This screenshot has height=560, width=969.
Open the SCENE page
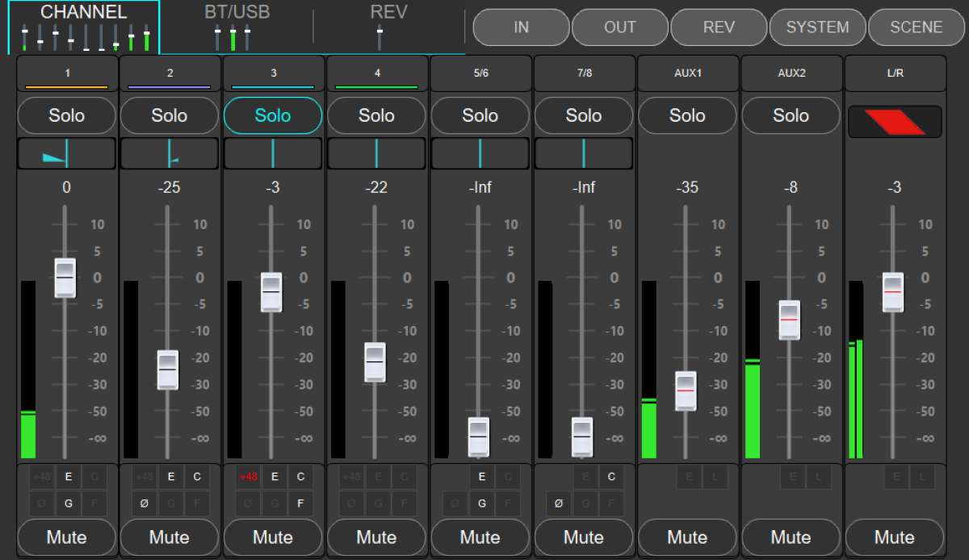coord(916,27)
